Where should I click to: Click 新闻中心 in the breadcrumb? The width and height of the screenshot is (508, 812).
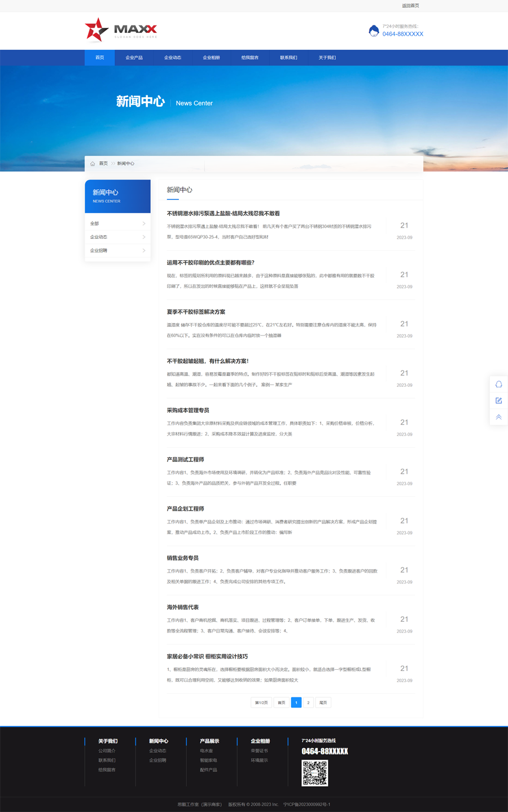126,164
